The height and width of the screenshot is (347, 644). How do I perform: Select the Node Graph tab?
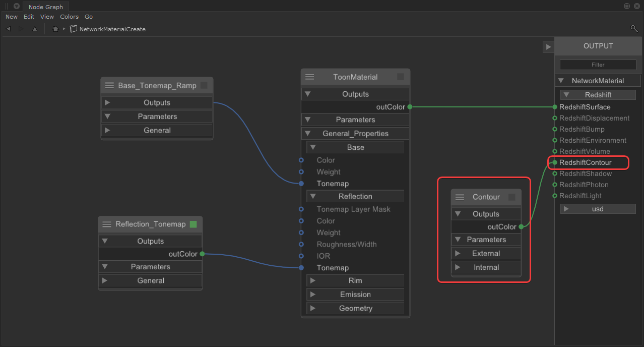point(46,7)
